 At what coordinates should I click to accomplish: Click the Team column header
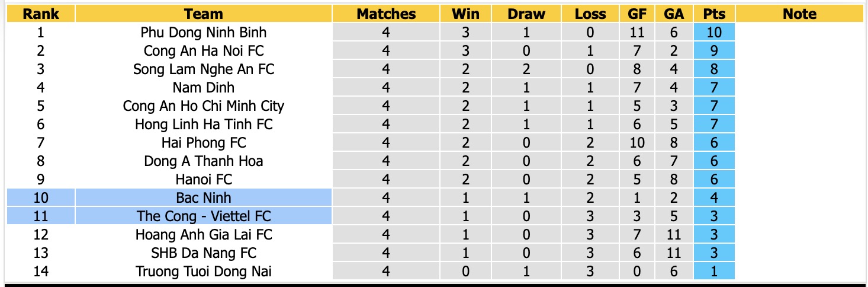204,14
